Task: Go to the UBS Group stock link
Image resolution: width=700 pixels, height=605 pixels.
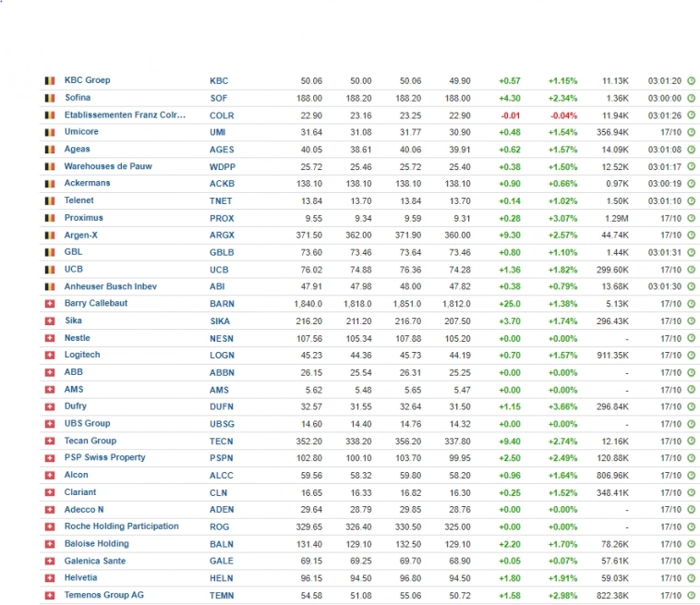Action: click(x=87, y=424)
